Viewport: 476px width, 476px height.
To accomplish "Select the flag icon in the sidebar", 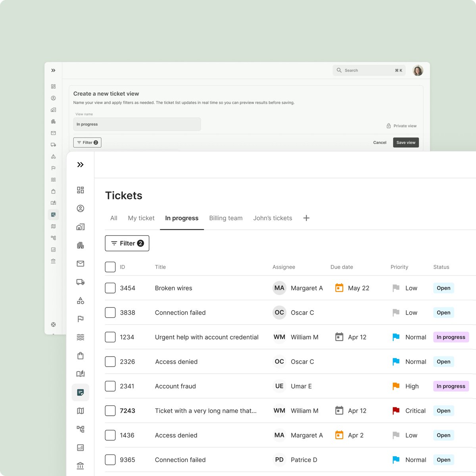I will [81, 319].
